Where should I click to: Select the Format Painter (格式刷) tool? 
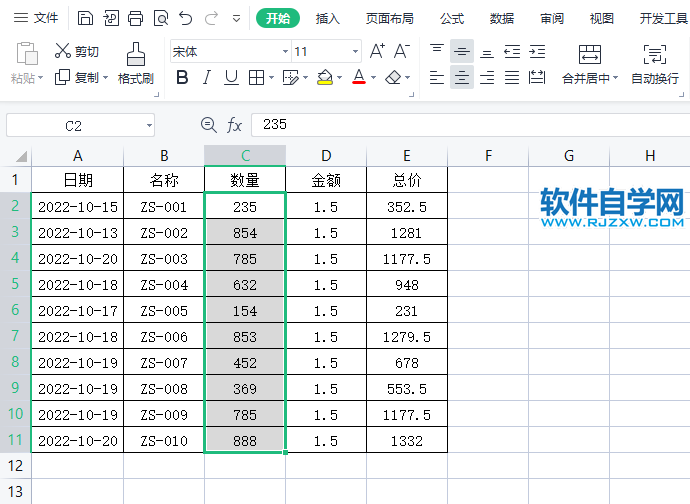point(135,64)
